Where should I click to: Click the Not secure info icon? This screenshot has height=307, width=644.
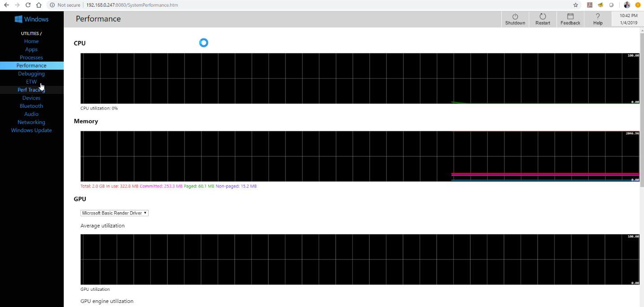click(x=52, y=5)
